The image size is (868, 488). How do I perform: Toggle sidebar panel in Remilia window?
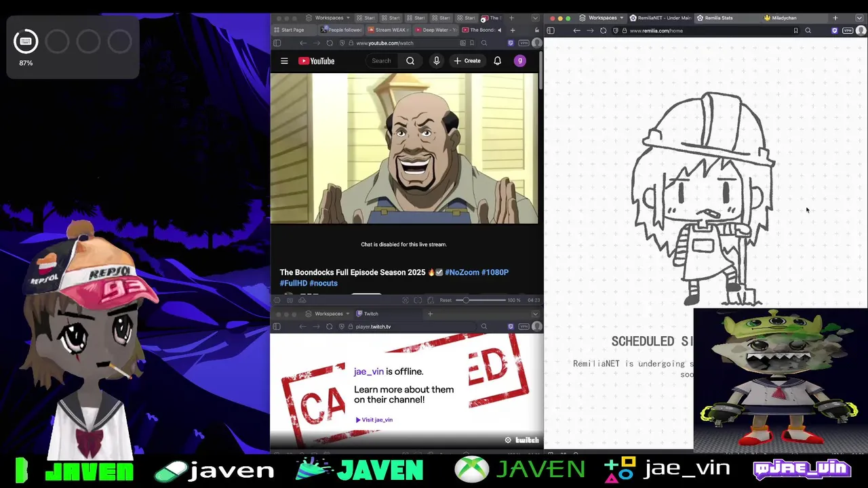pos(551,30)
